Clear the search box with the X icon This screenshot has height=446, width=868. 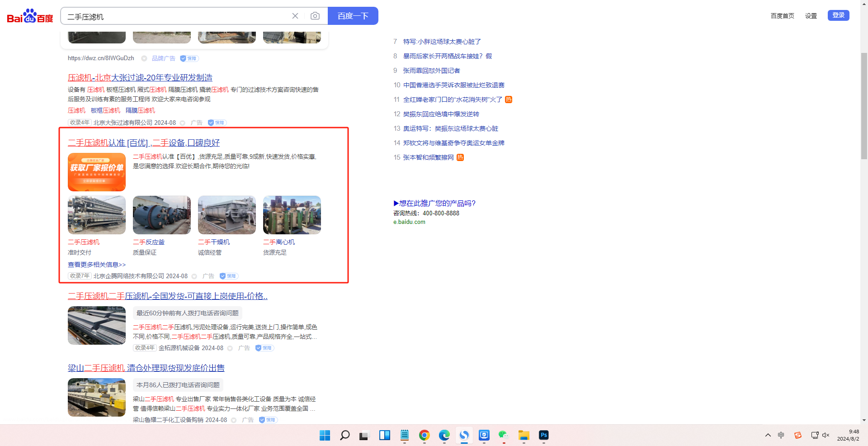pos(295,16)
